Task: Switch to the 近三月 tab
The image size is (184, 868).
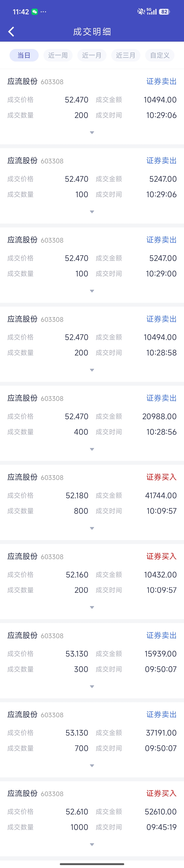Action: (x=126, y=55)
